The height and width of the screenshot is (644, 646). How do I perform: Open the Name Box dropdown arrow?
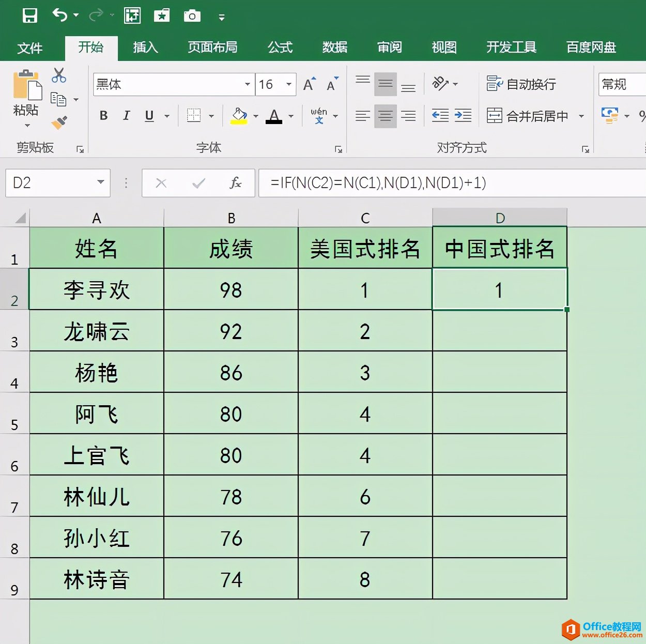coord(101,182)
